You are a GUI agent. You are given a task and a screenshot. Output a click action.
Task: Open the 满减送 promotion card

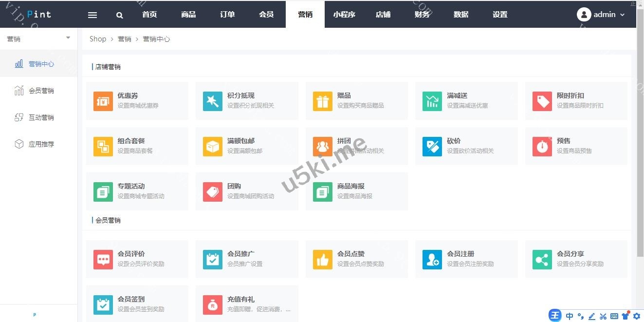coord(466,100)
